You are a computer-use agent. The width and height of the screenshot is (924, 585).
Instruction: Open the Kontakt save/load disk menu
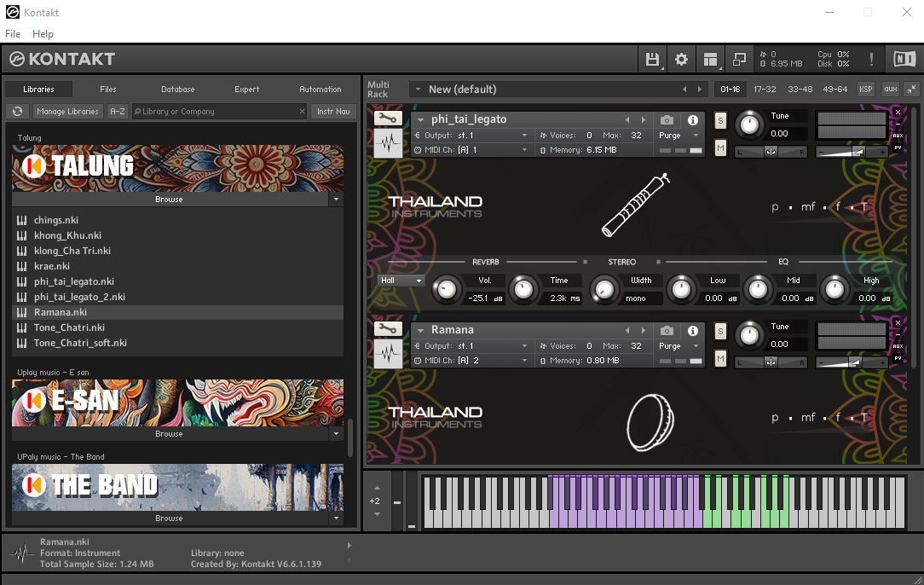click(652, 59)
